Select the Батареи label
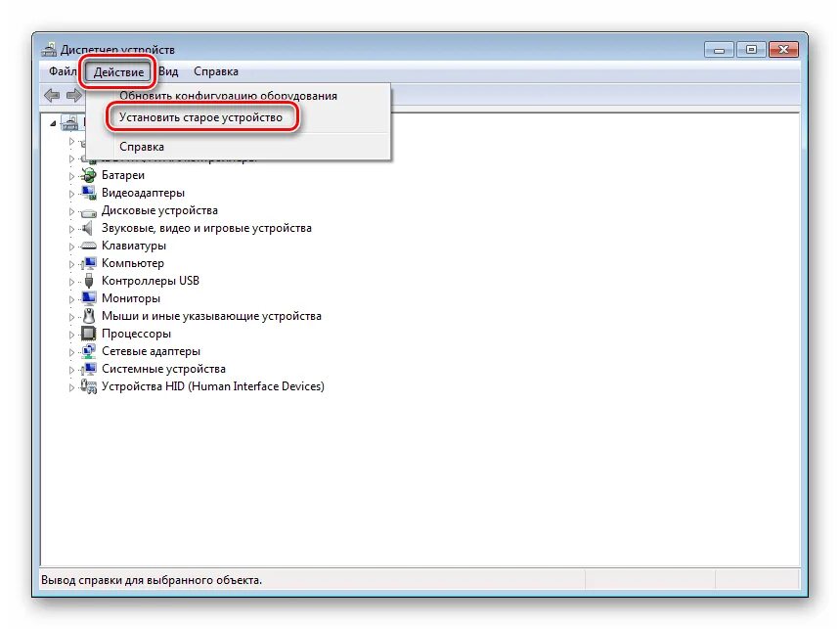 click(x=122, y=175)
